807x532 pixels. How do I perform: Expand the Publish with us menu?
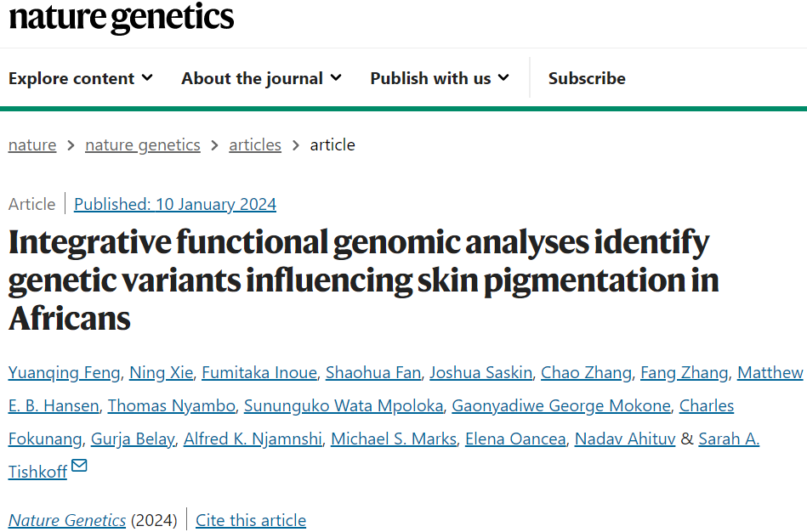tap(440, 78)
